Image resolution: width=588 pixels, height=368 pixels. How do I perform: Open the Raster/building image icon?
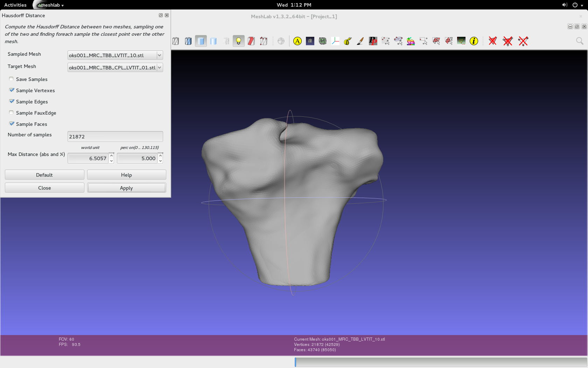(310, 41)
